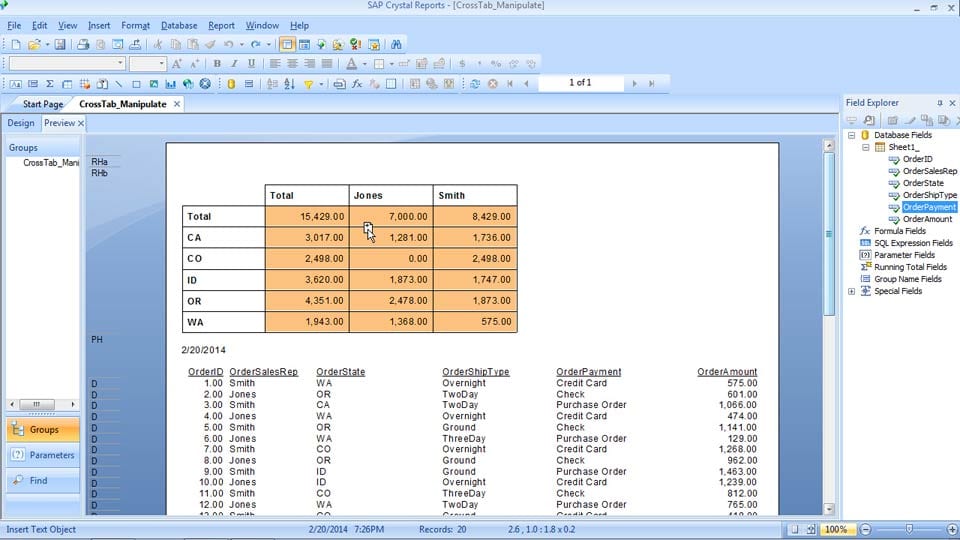The image size is (960, 540).
Task: Open the File menu
Action: [x=14, y=26]
